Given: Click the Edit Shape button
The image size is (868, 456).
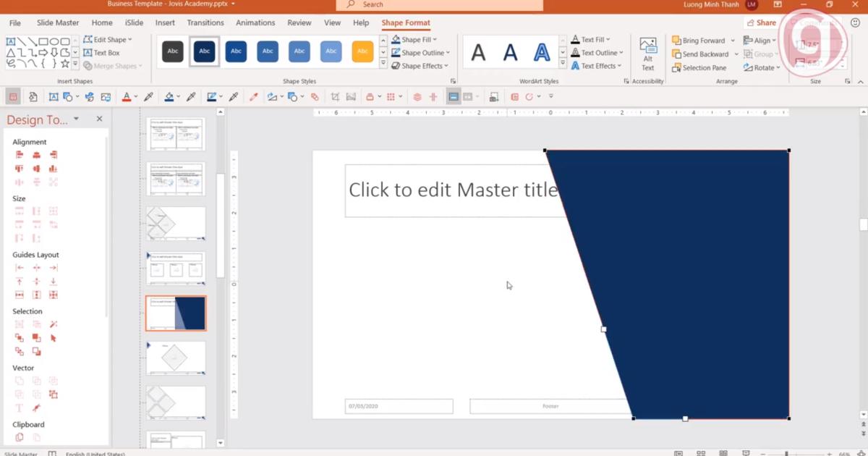Looking at the screenshot, I should [x=109, y=39].
